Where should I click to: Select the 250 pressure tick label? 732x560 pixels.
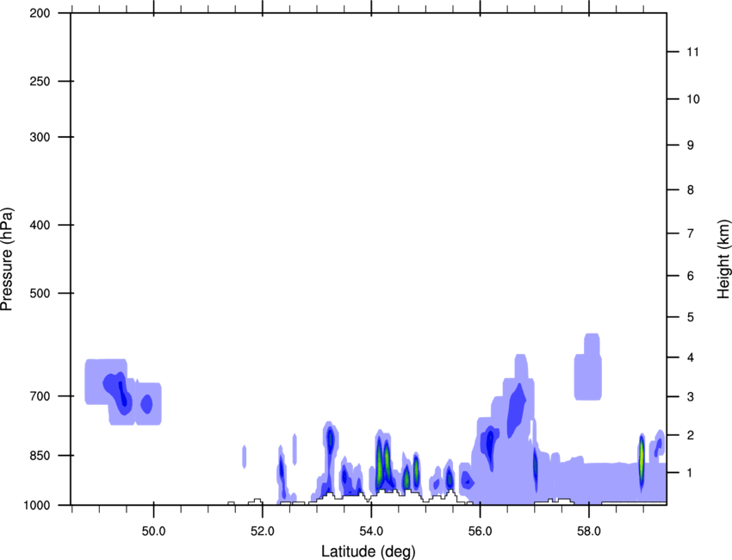[40, 81]
